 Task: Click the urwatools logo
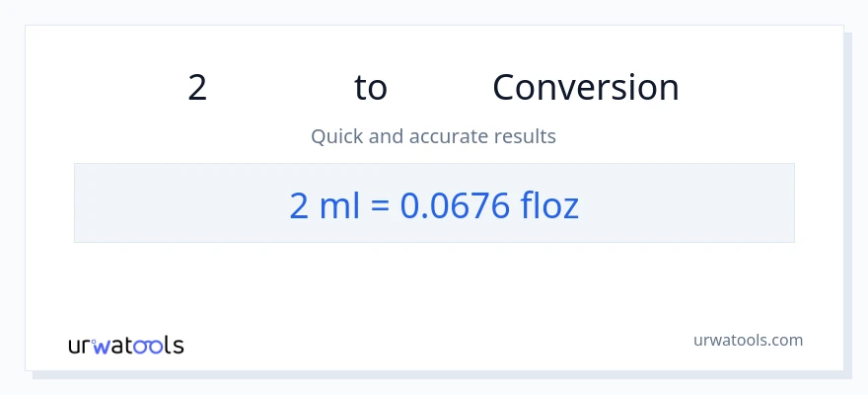[125, 345]
